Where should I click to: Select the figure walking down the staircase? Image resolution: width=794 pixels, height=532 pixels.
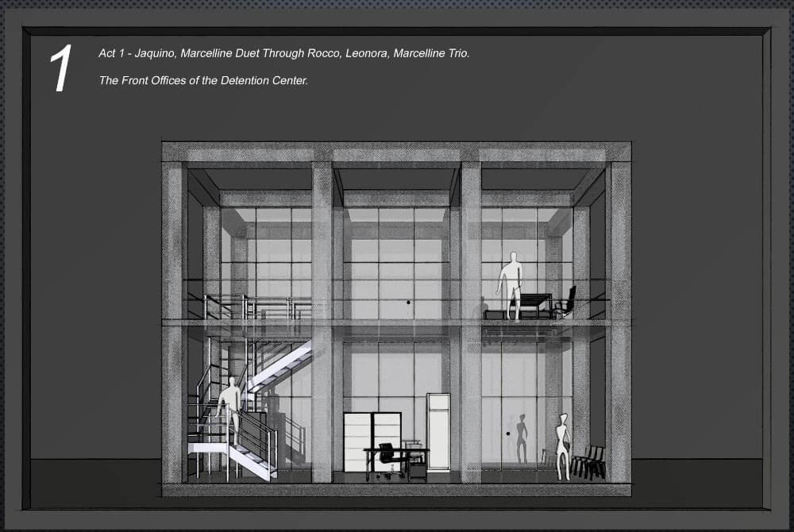click(x=229, y=411)
